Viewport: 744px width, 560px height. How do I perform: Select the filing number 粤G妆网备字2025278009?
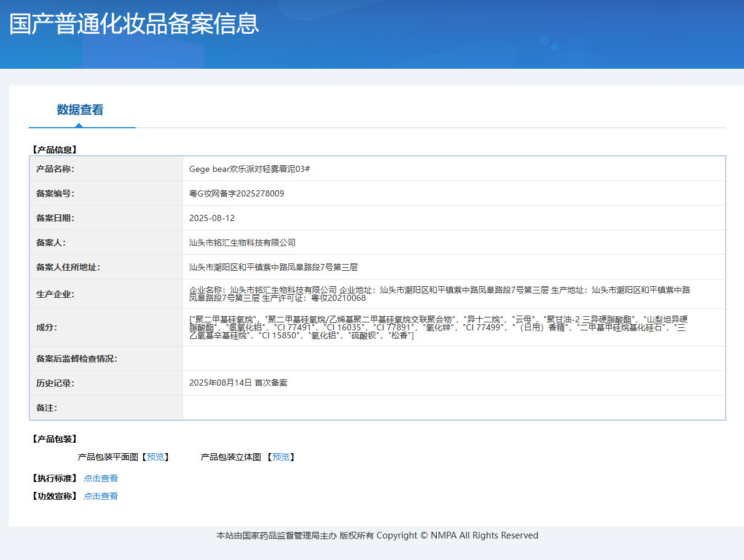point(237,193)
